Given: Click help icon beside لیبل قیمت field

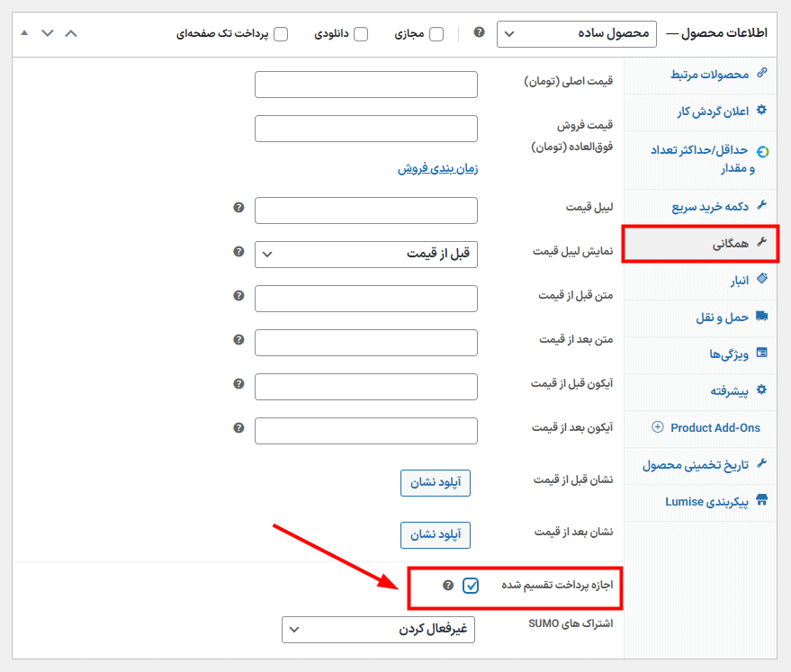Looking at the screenshot, I should (x=238, y=208).
